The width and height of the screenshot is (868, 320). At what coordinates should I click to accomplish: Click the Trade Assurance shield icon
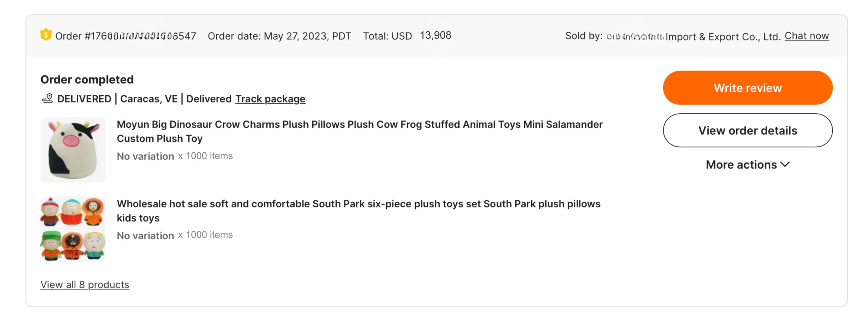(45, 35)
